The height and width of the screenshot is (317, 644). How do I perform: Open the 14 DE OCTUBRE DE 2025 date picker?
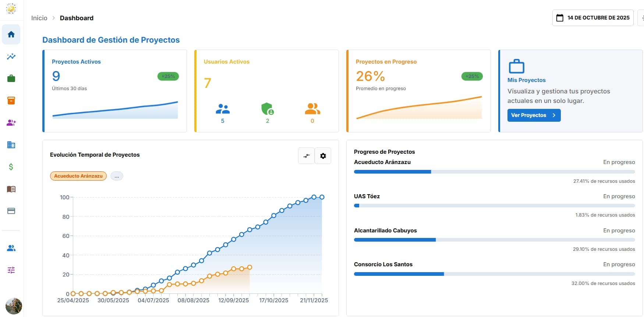point(593,18)
